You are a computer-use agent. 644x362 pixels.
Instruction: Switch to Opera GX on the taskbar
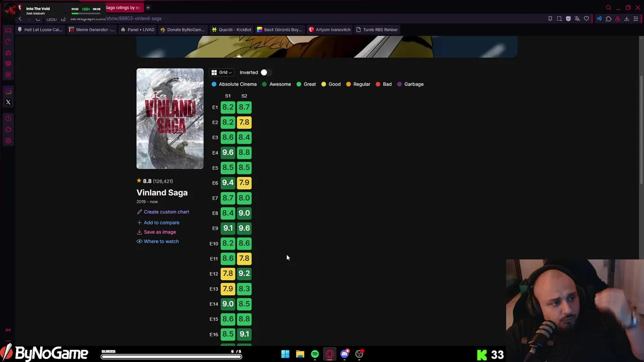pyautogui.click(x=330, y=354)
